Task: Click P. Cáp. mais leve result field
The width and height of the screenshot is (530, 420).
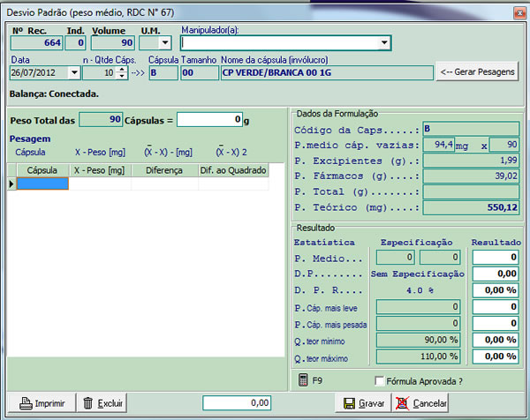Action: 496,306
